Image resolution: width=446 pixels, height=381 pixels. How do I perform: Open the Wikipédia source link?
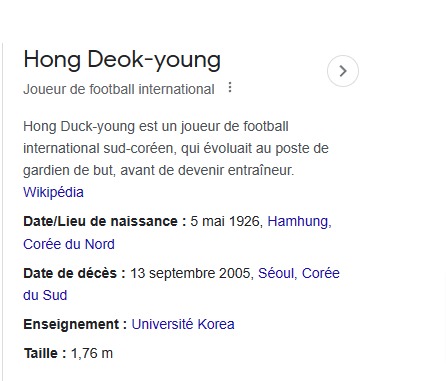53,192
